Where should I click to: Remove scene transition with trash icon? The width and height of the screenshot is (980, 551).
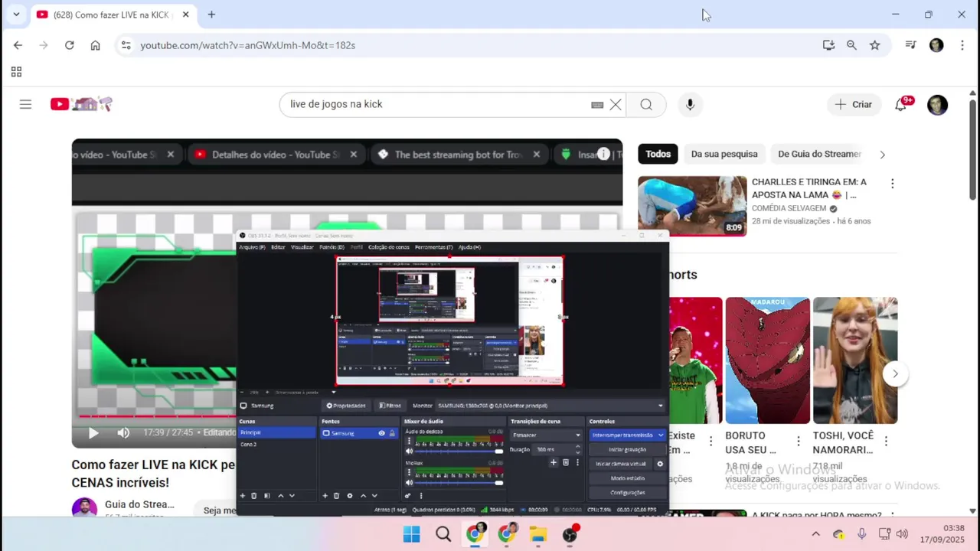point(566,462)
